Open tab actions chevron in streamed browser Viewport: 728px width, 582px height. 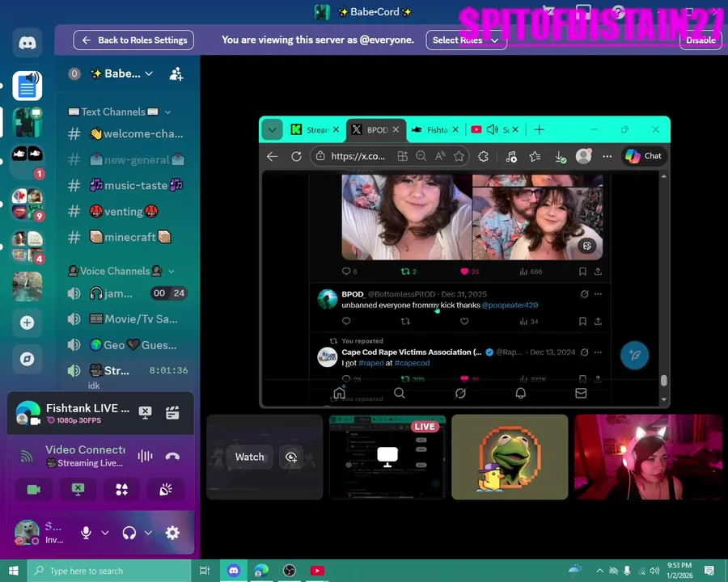(x=273, y=130)
